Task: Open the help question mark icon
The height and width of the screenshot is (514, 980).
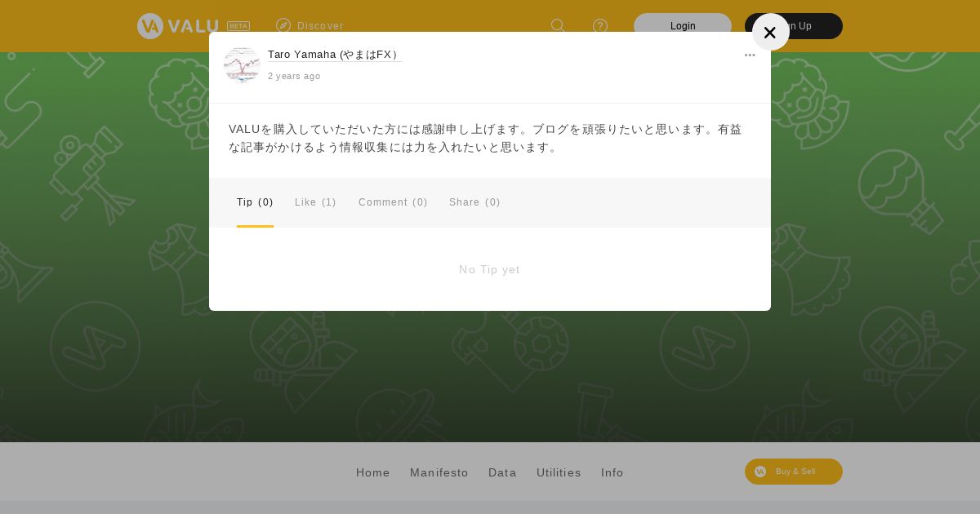Action: (x=600, y=26)
